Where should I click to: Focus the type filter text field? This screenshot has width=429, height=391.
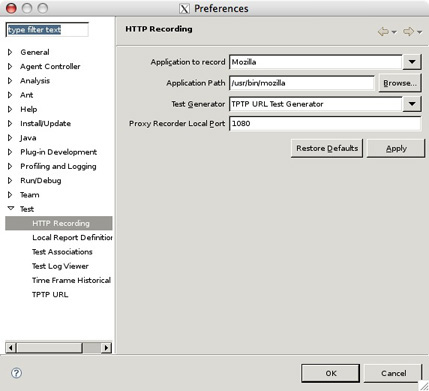tap(47, 30)
